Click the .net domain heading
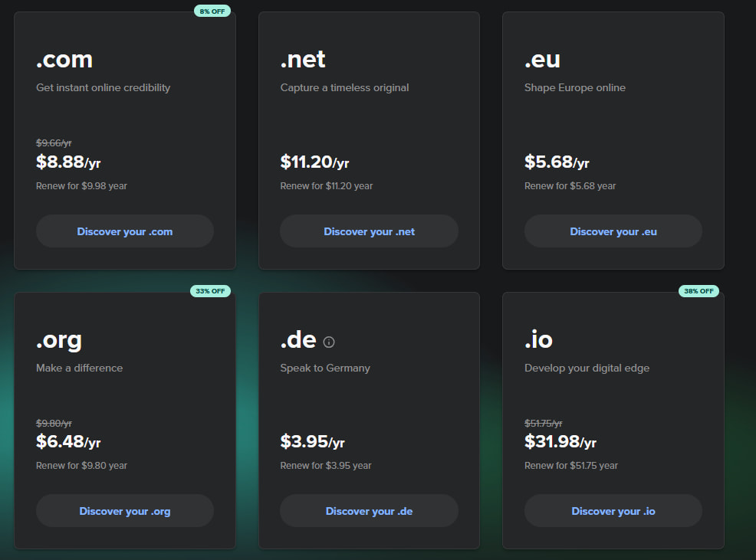The image size is (756, 560). point(303,59)
